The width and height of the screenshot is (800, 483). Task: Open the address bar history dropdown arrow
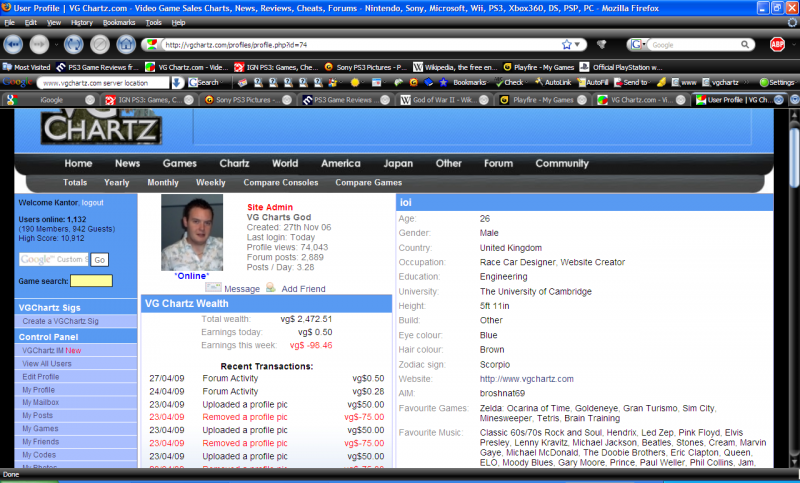click(578, 45)
